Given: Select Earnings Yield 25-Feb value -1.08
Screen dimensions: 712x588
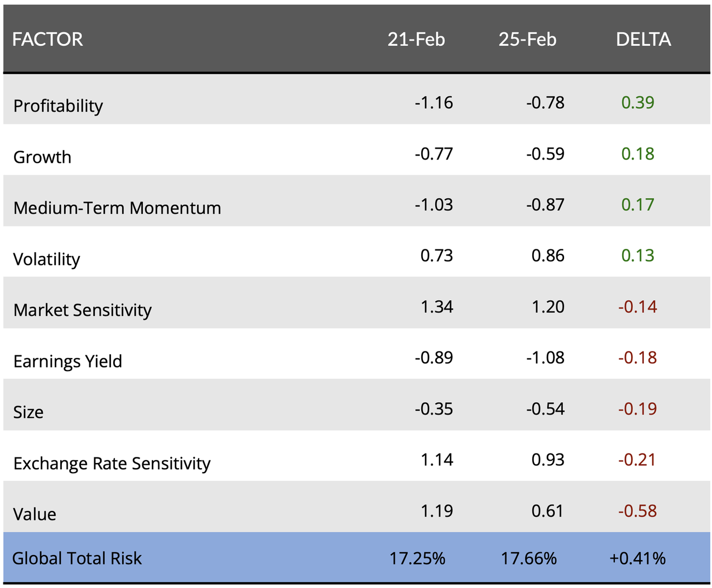Looking at the screenshot, I should coord(545,358).
